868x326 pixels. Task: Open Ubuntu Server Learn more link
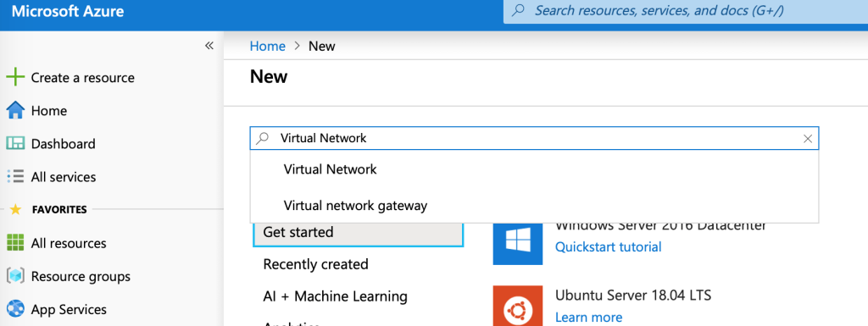point(588,318)
